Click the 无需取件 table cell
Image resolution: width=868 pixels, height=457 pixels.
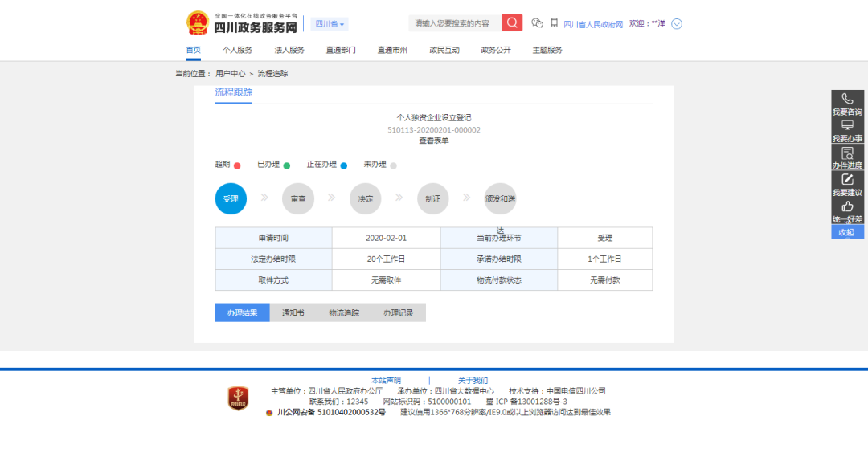pyautogui.click(x=386, y=280)
